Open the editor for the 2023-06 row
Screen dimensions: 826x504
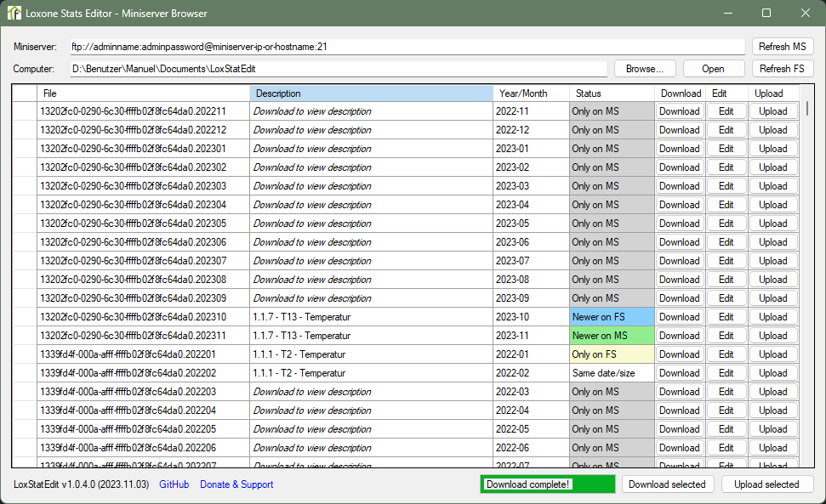(726, 242)
